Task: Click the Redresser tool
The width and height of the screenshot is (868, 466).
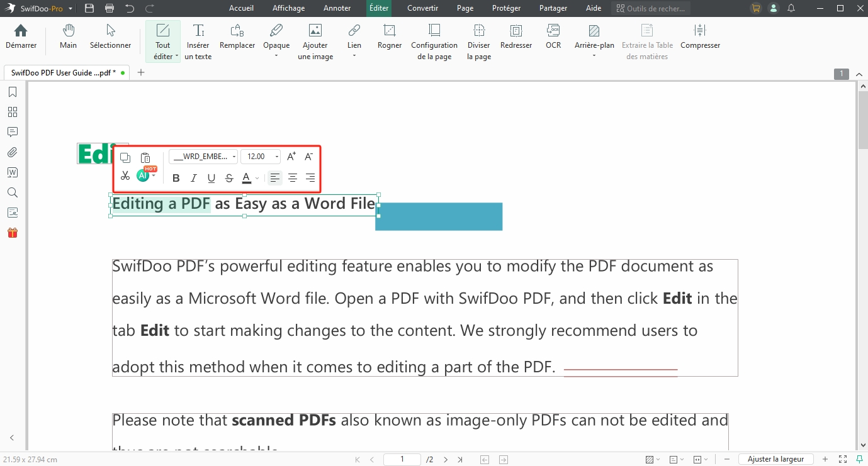Action: pos(516,37)
